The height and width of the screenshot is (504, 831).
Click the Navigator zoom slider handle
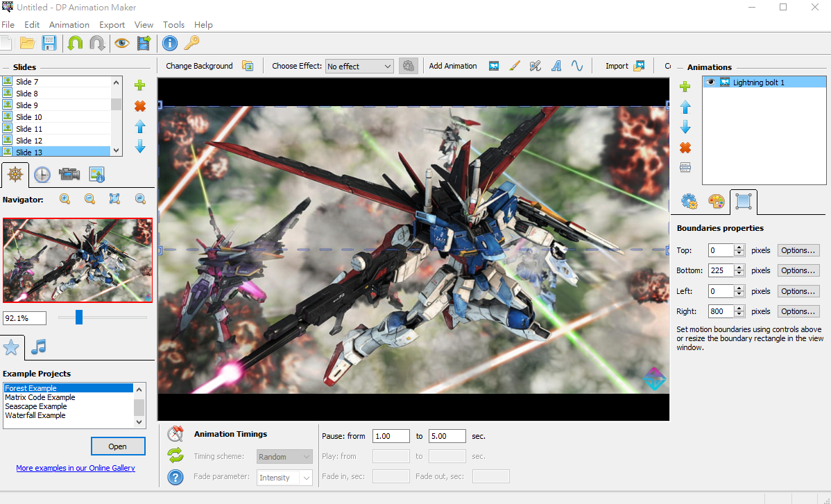pos(79,318)
